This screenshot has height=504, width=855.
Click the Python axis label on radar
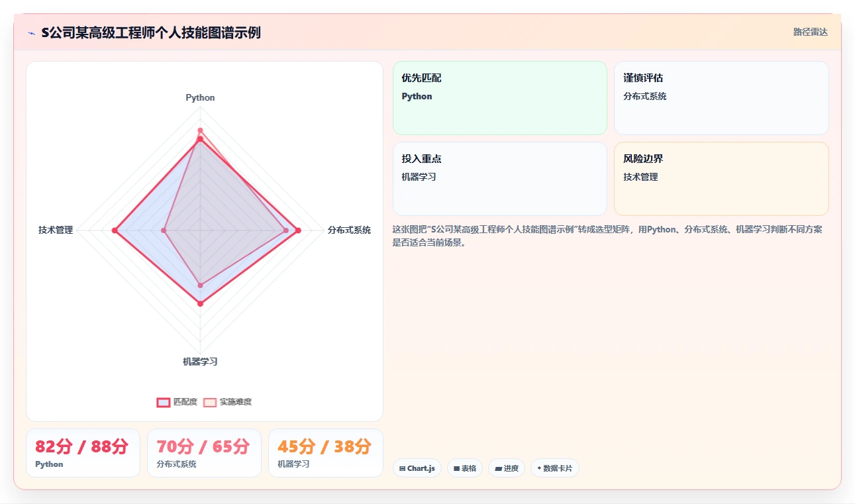[200, 97]
